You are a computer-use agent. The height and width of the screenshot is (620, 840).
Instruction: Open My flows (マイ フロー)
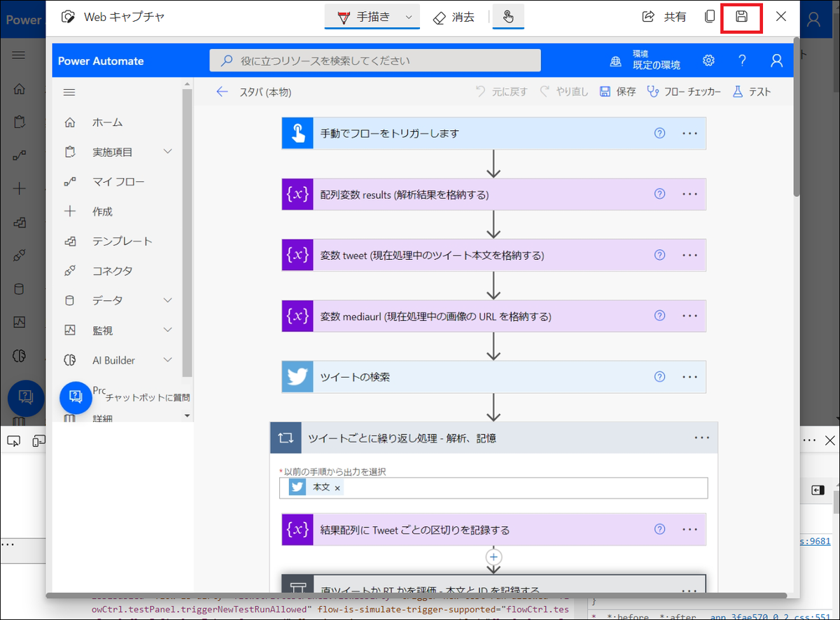pyautogui.click(x=118, y=181)
